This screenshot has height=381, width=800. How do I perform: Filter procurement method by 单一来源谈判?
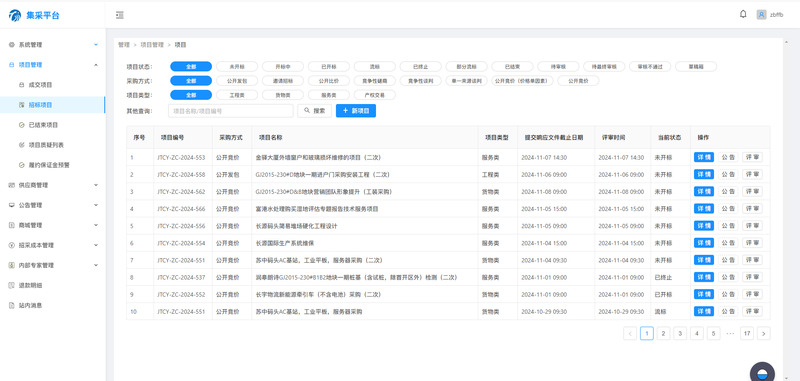pos(466,81)
